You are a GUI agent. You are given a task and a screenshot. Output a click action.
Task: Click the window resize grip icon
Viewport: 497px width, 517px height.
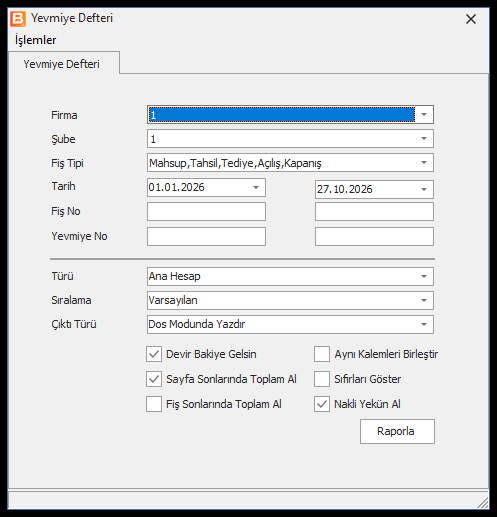(x=482, y=502)
